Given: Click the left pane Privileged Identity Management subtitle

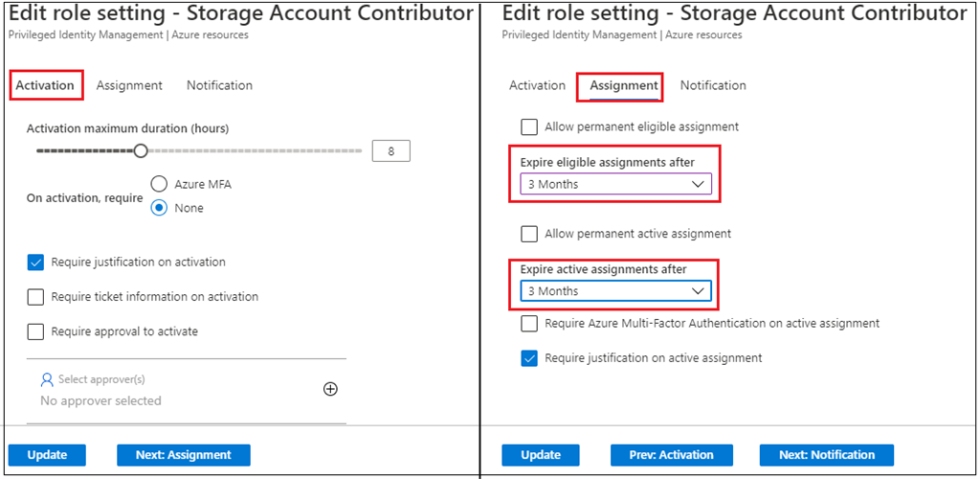Looking at the screenshot, I should [128, 35].
